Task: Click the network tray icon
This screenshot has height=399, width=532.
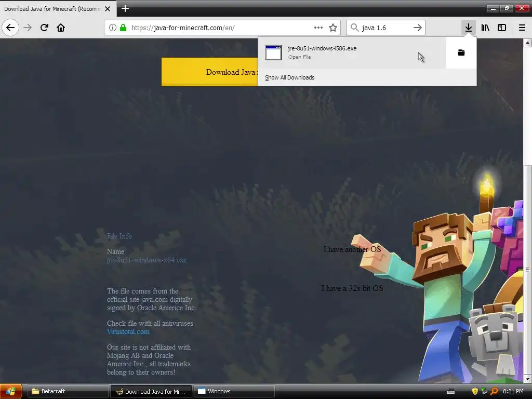Action: [x=484, y=391]
